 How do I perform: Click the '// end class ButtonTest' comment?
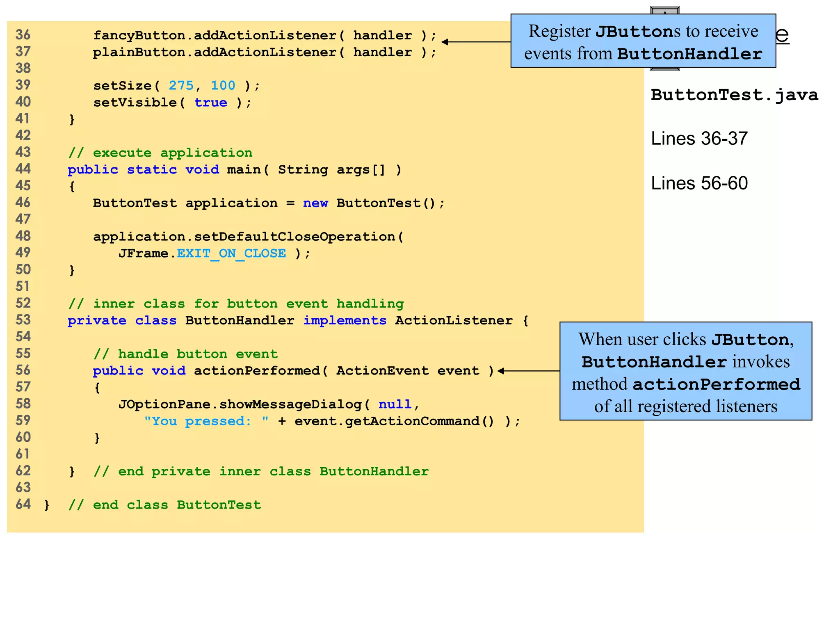(x=164, y=505)
